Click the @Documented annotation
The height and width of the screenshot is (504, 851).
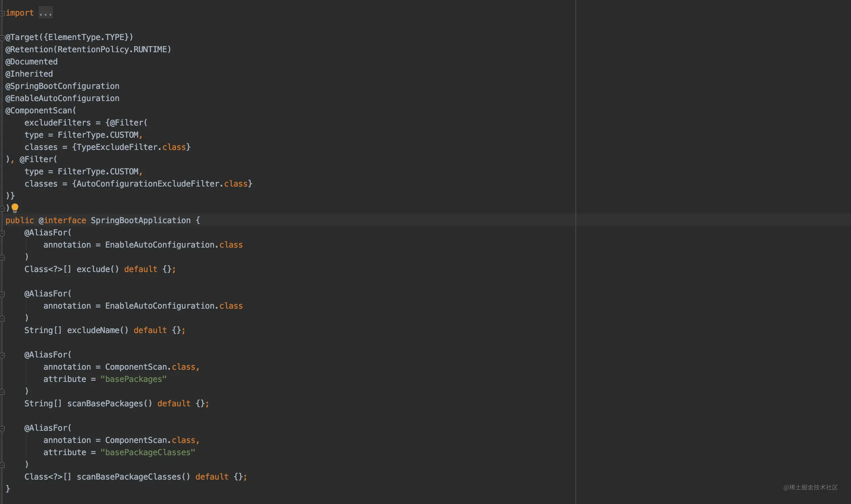[x=32, y=61]
